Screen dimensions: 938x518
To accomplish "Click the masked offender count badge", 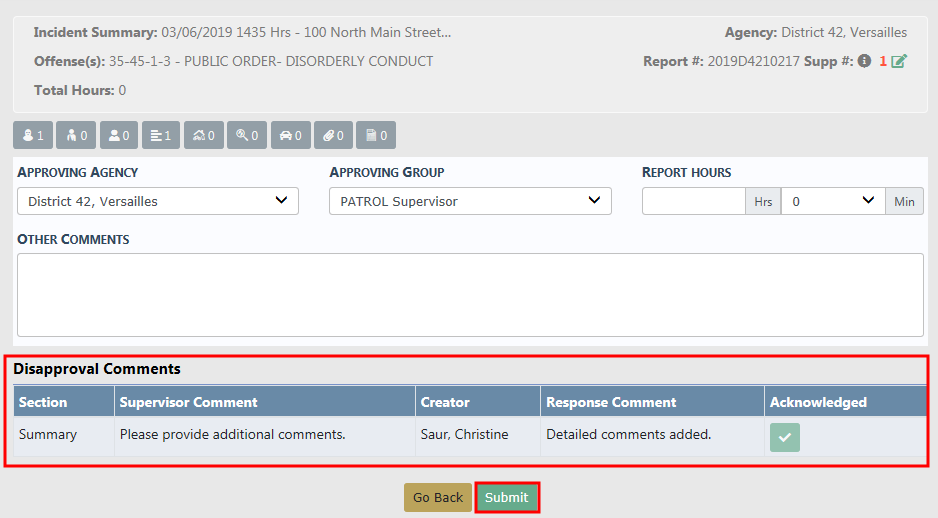I will pos(33,135).
